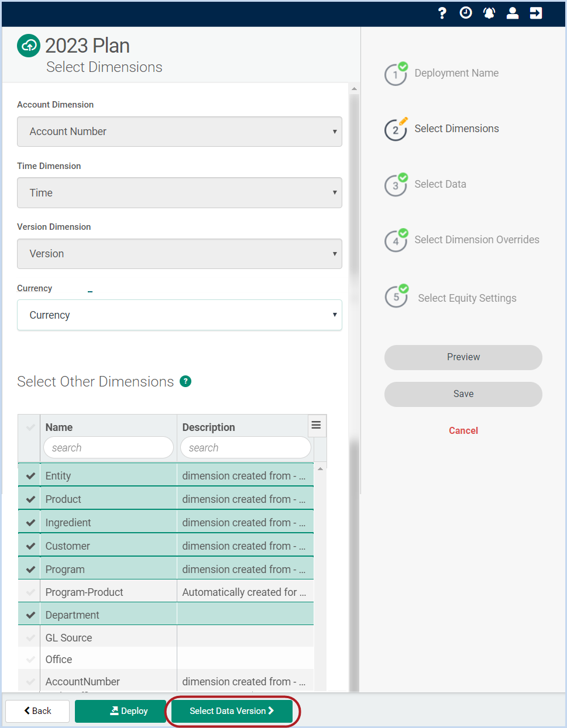This screenshot has height=728, width=567.
Task: Open the Currency dropdown
Action: point(180,315)
